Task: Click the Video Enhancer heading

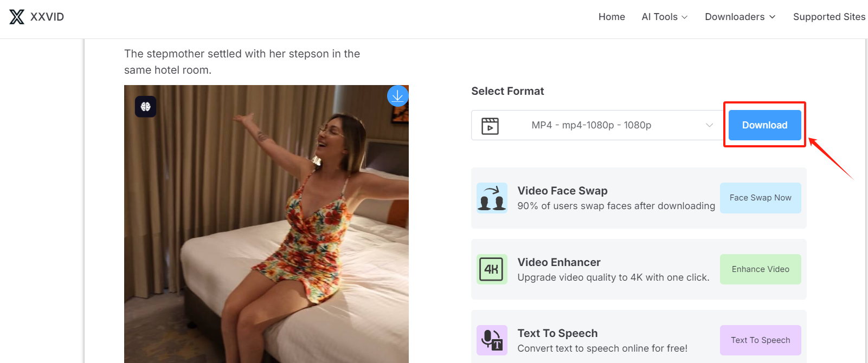Action: pyautogui.click(x=559, y=262)
